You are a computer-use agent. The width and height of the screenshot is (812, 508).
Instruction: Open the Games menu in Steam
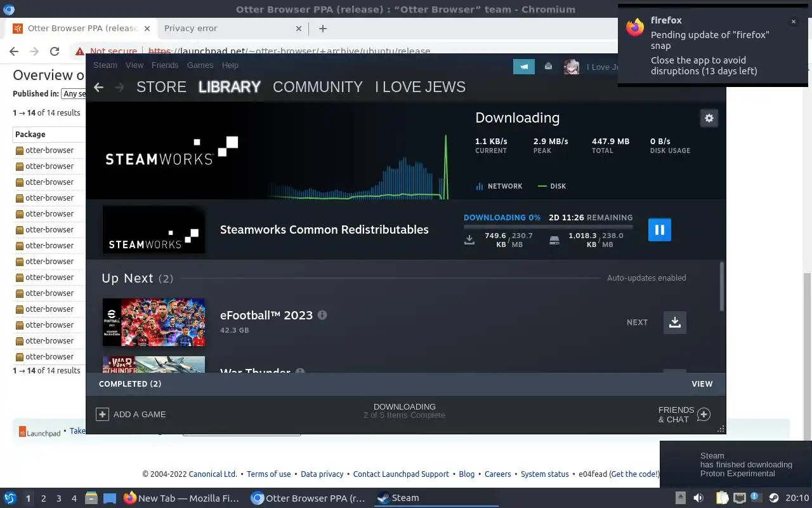[200, 65]
